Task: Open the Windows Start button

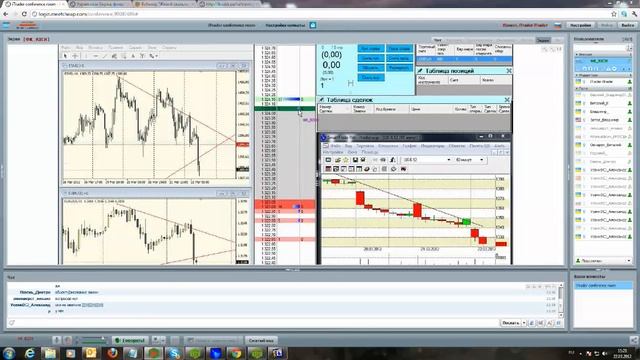Action: 9,353
